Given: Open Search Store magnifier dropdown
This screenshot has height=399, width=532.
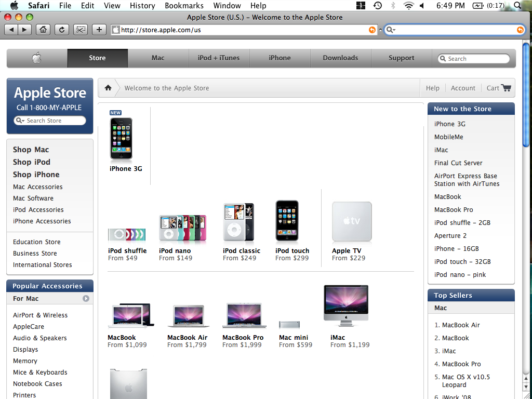Looking at the screenshot, I should tap(20, 121).
